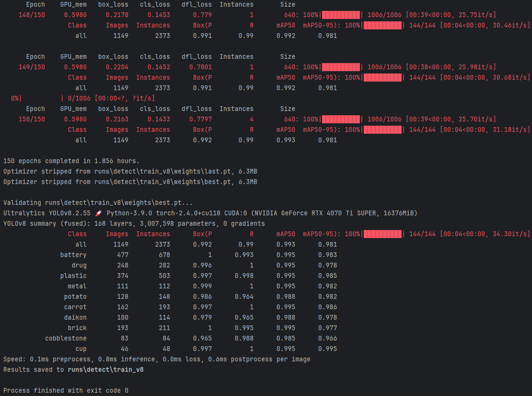
Task: Click the 'YOLOv8 summary (fused)' line
Action: [x=134, y=224]
